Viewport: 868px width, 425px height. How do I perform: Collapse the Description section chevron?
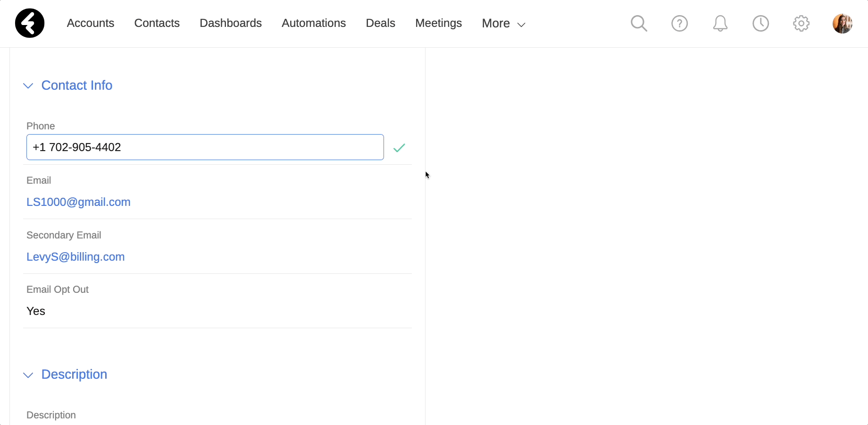(x=28, y=375)
